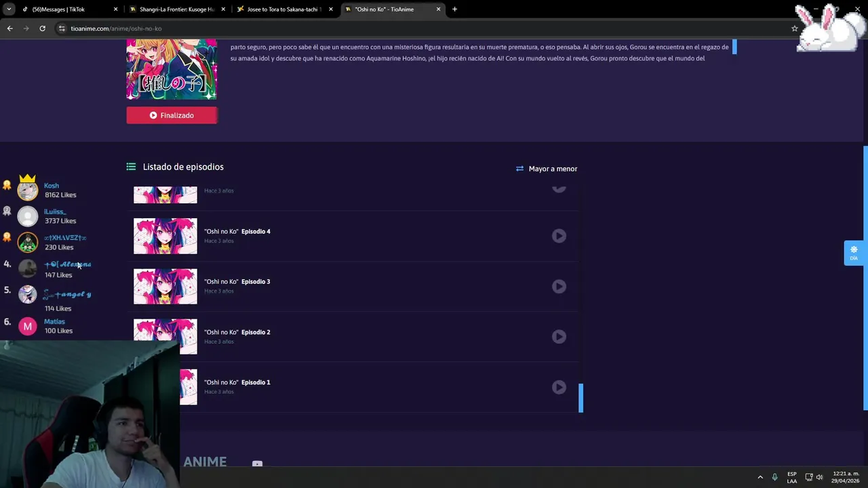
Task: Close the TikTok Messages tab
Action: (x=116, y=9)
